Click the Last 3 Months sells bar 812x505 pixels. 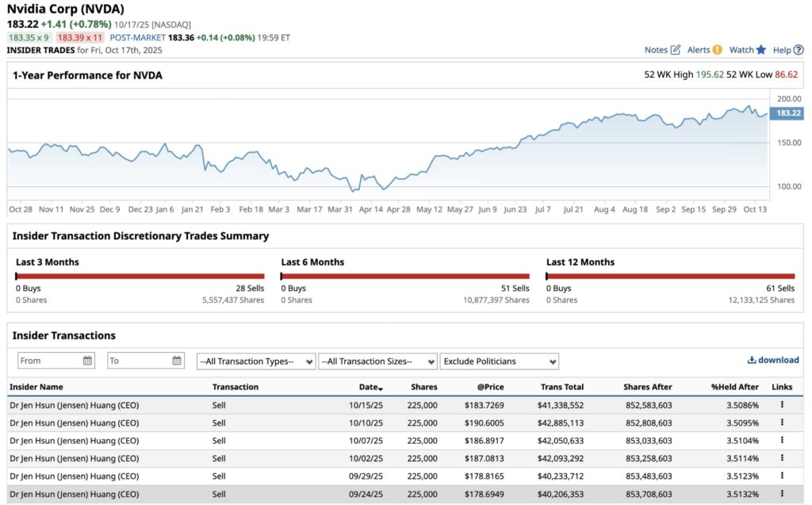pyautogui.click(x=140, y=276)
